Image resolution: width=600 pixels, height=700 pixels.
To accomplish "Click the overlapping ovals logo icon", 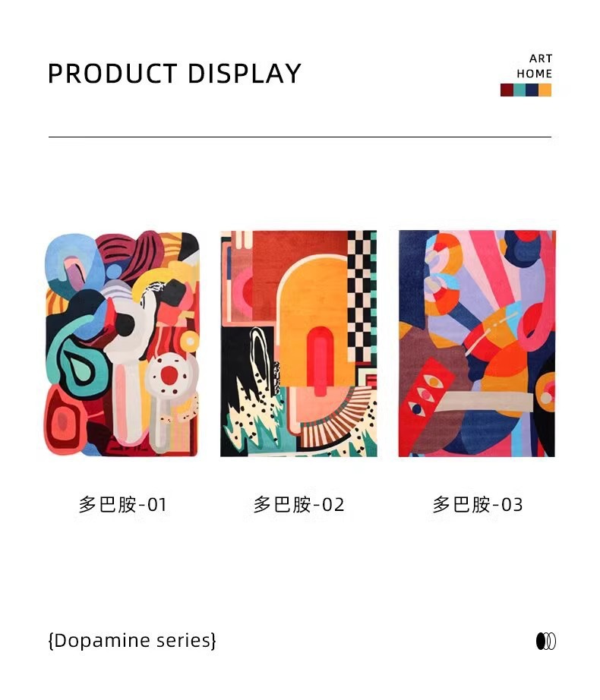I will tap(545, 641).
